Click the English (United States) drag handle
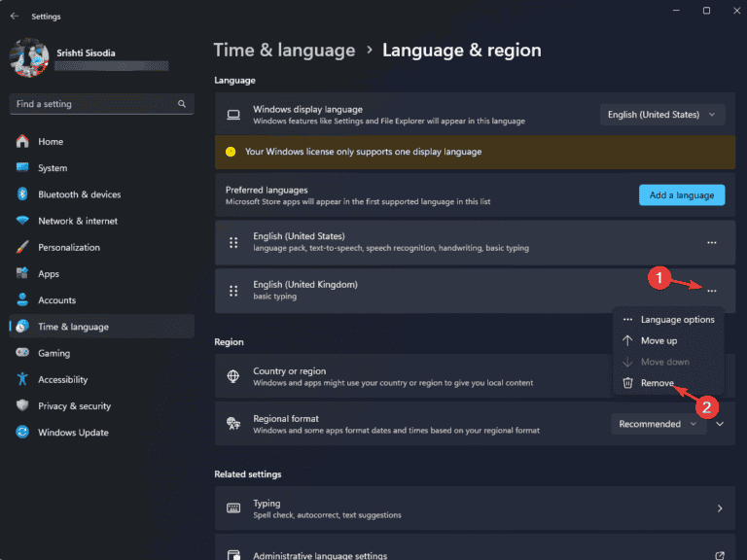 (x=233, y=243)
